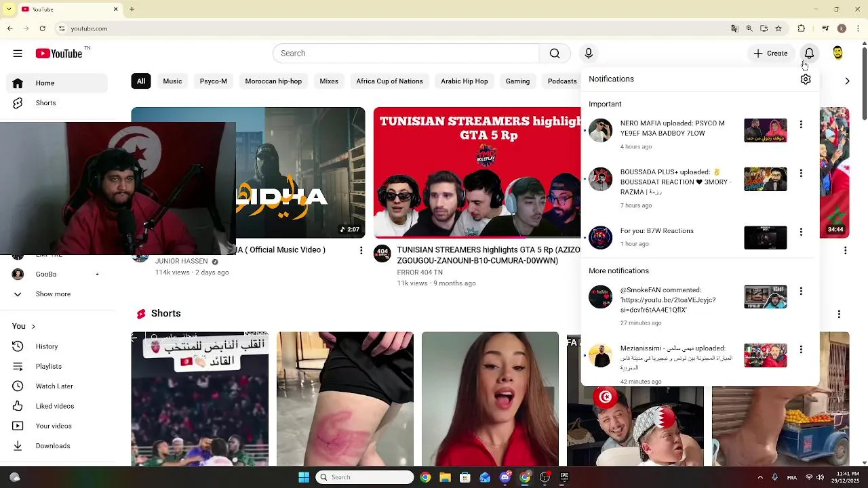Image resolution: width=868 pixels, height=488 pixels.
Task: Select the All filter chip
Action: pos(141,81)
